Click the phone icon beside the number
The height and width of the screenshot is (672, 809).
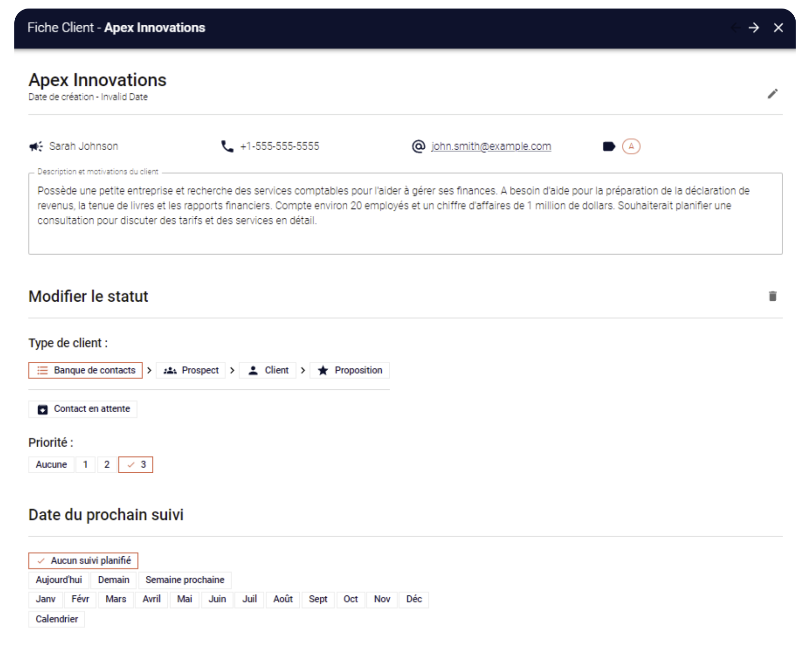pos(227,146)
